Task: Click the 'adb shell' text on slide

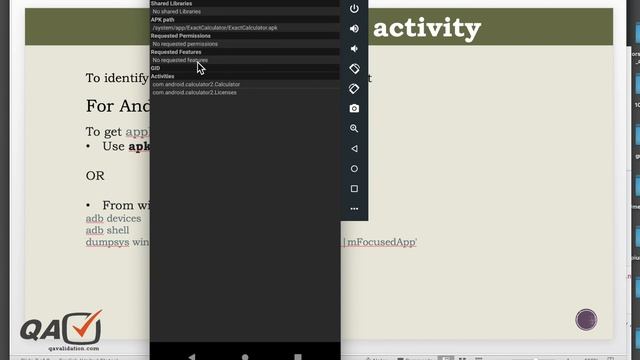Action: coord(107,230)
